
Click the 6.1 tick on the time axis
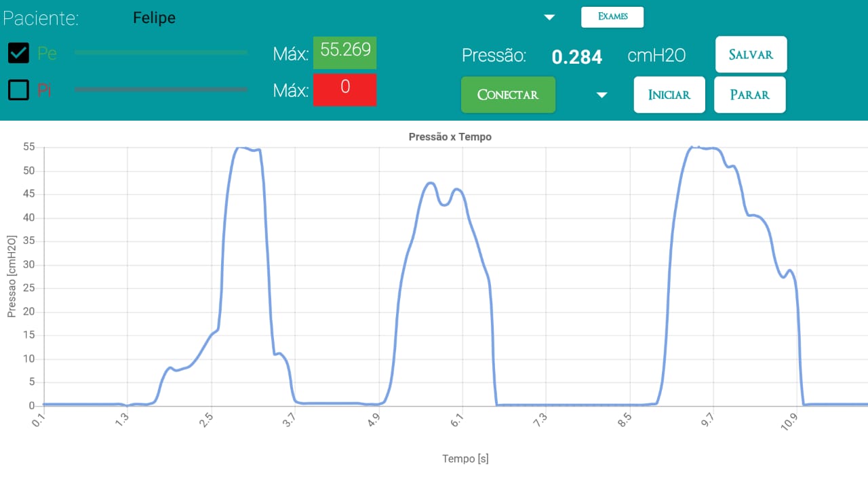(454, 421)
